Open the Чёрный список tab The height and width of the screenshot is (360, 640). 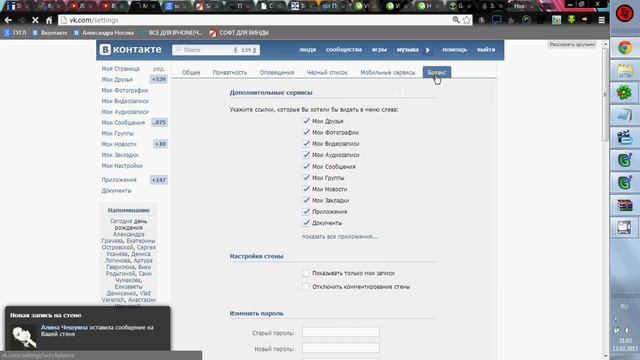(x=327, y=72)
